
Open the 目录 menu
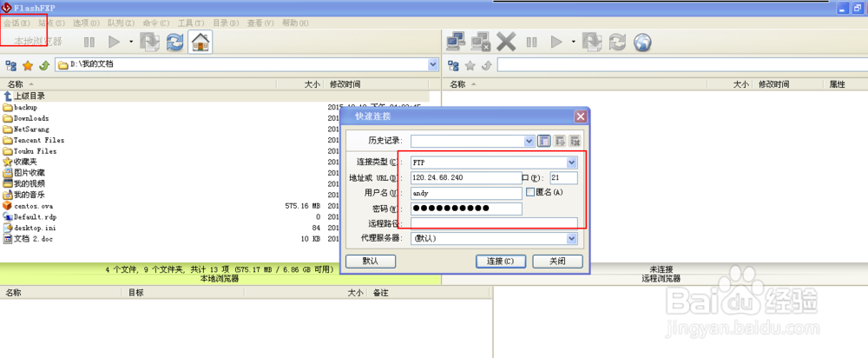click(x=226, y=23)
